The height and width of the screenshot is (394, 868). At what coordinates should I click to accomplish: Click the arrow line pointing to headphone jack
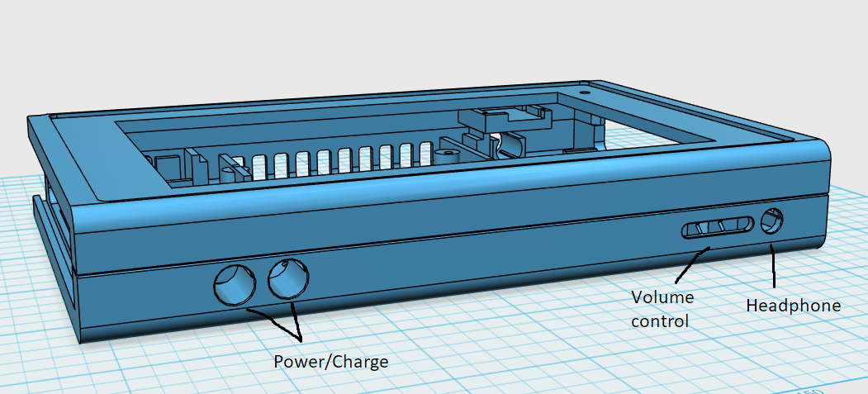point(772,264)
